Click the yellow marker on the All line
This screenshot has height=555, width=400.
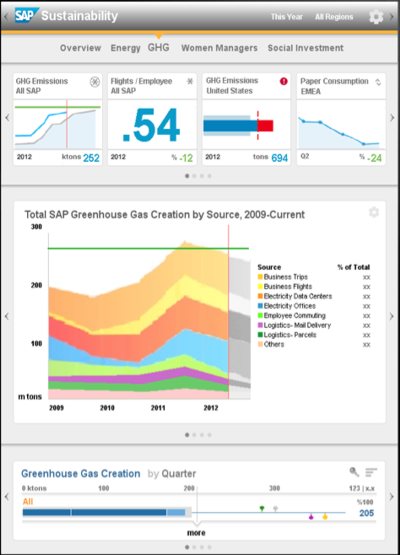(x=325, y=517)
